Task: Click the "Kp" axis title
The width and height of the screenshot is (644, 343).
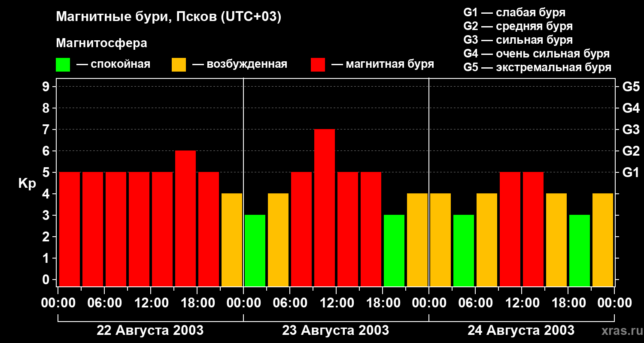Action: [x=27, y=184]
